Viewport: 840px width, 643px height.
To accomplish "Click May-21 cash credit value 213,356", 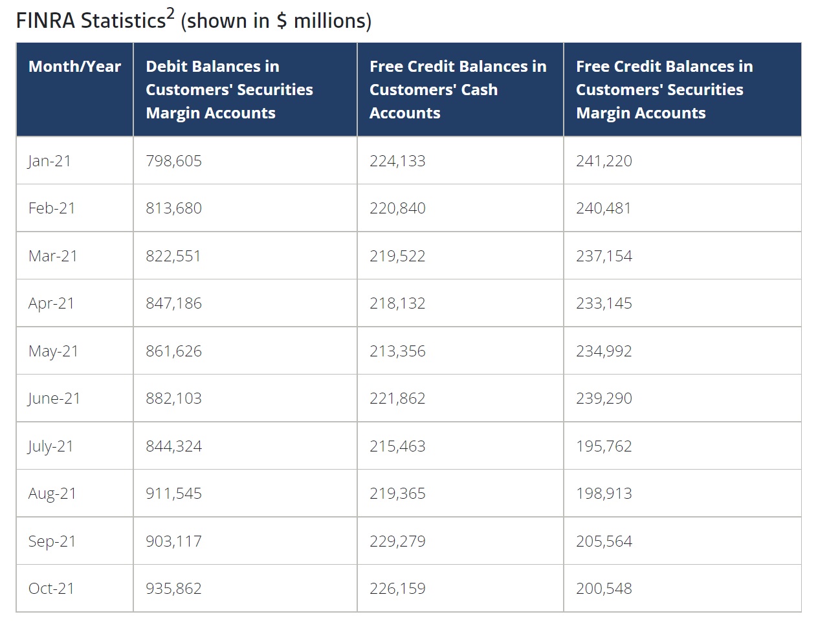I will click(397, 351).
